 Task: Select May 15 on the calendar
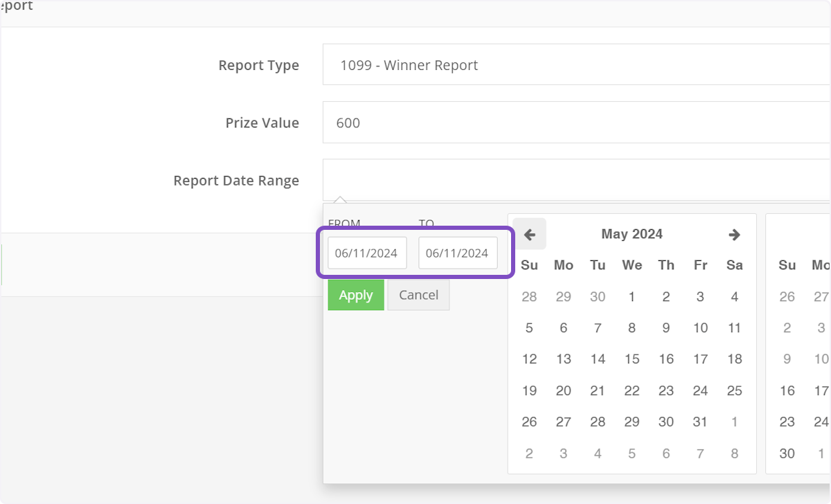(x=632, y=359)
